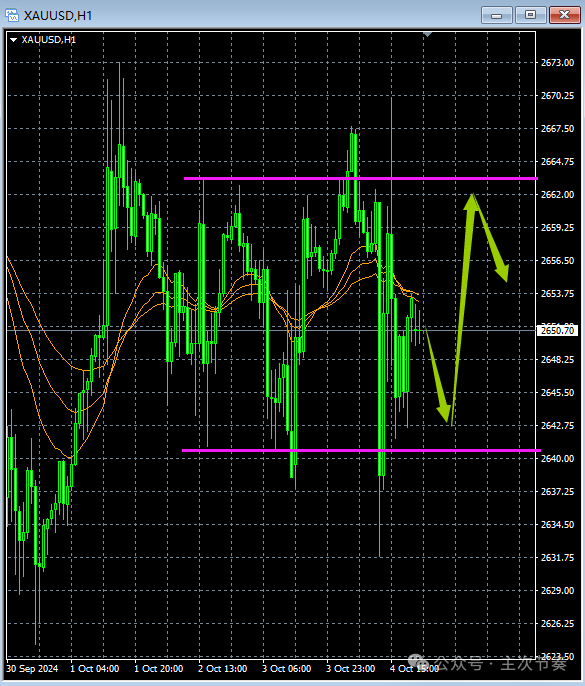585x686 pixels.
Task: Close the XAUUSD,H1 chart window
Action: (564, 15)
